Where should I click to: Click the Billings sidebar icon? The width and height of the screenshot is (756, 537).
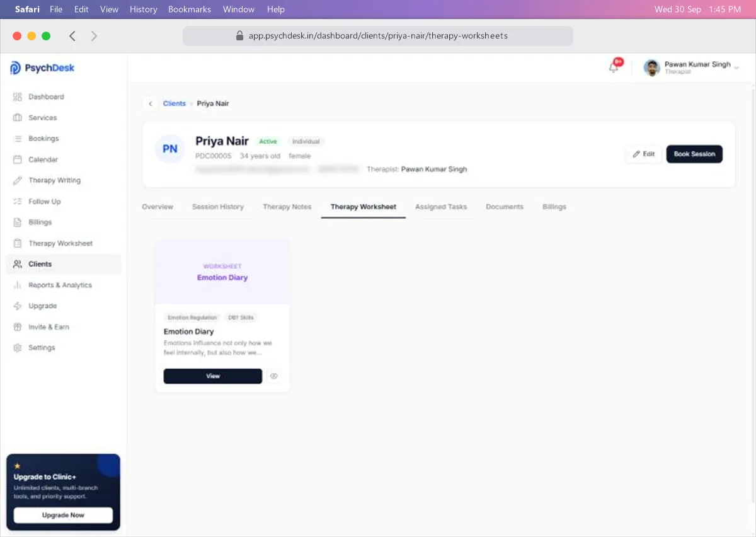pos(18,222)
